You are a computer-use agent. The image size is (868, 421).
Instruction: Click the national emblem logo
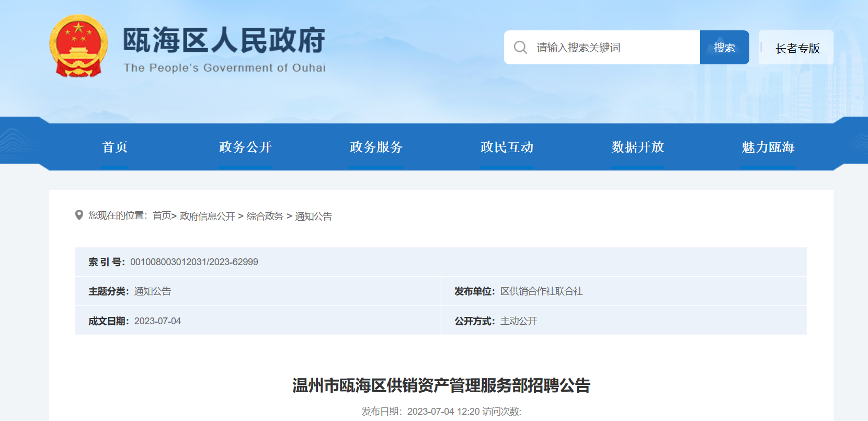click(x=78, y=46)
